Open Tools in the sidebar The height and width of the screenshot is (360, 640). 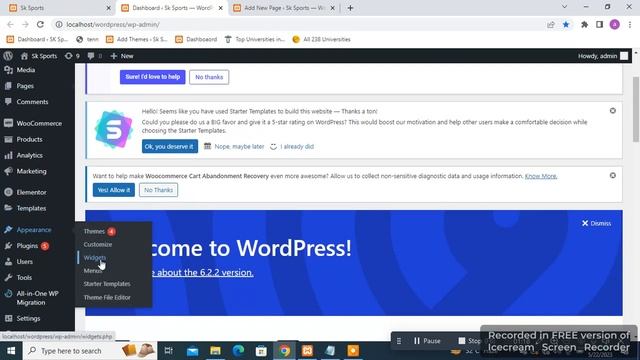point(24,278)
